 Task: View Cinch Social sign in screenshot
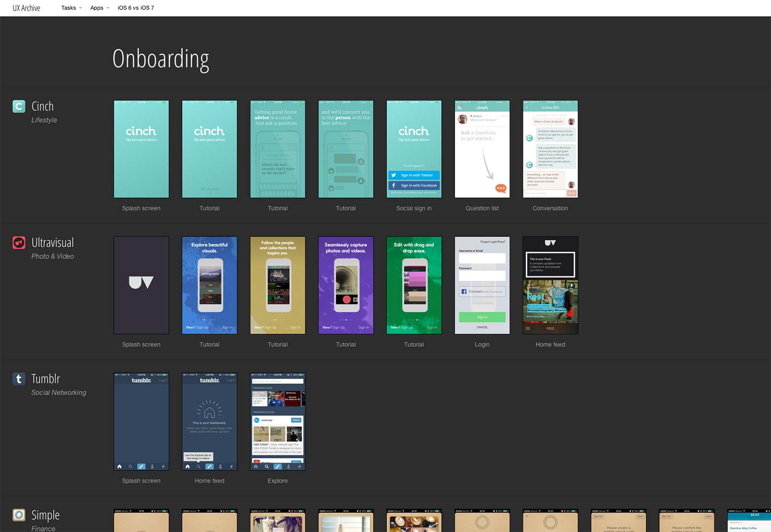pos(414,149)
